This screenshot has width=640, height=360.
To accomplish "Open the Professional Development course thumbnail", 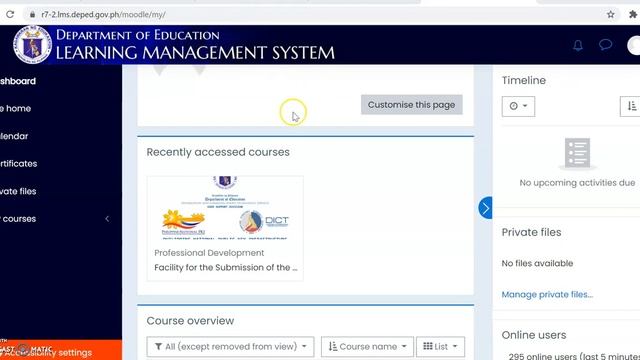I will (x=225, y=208).
